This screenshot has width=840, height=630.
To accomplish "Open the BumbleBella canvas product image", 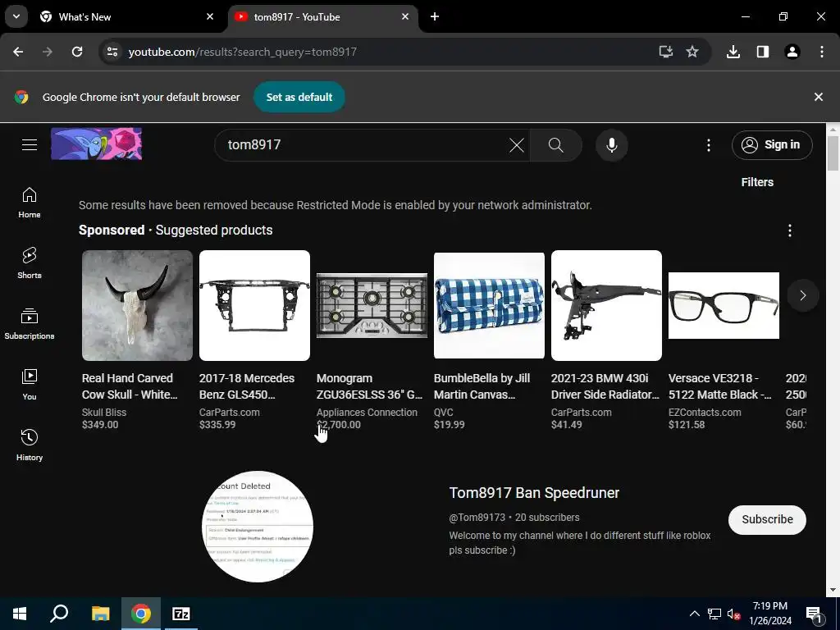I will point(489,305).
